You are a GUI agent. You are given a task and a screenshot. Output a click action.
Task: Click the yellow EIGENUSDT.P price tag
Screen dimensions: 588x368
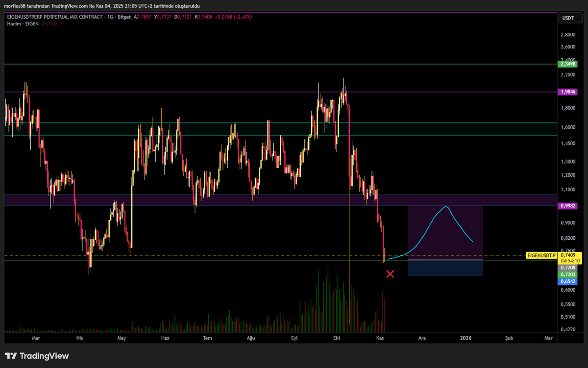540,255
